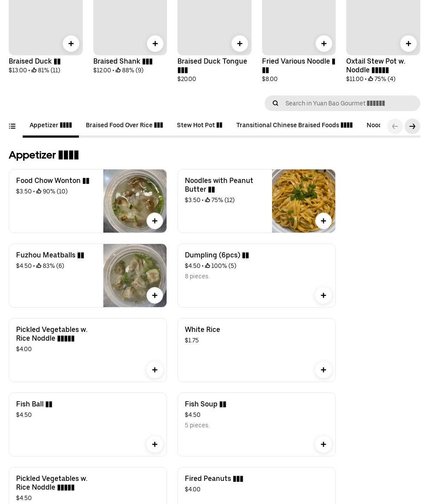Screen dimensions: 429x504
Task: Add Noodles with Peanut Butter
Action: pyautogui.click(x=323, y=221)
